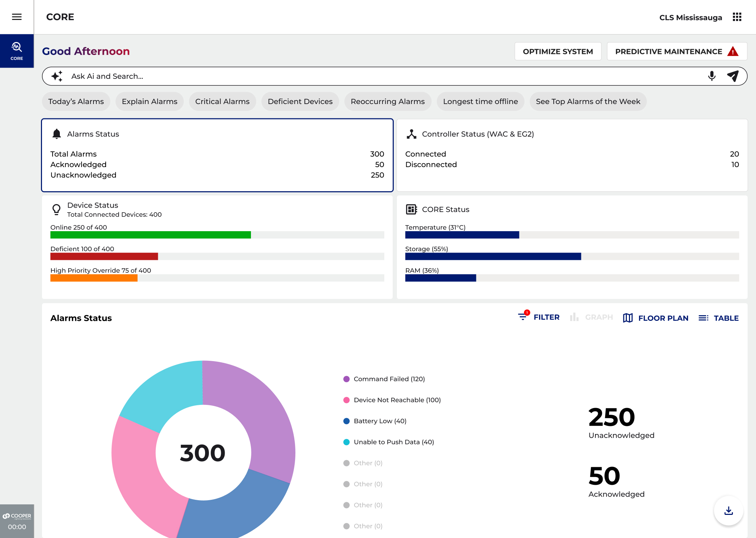Click the Disconnected 10 row

pyautogui.click(x=572, y=165)
